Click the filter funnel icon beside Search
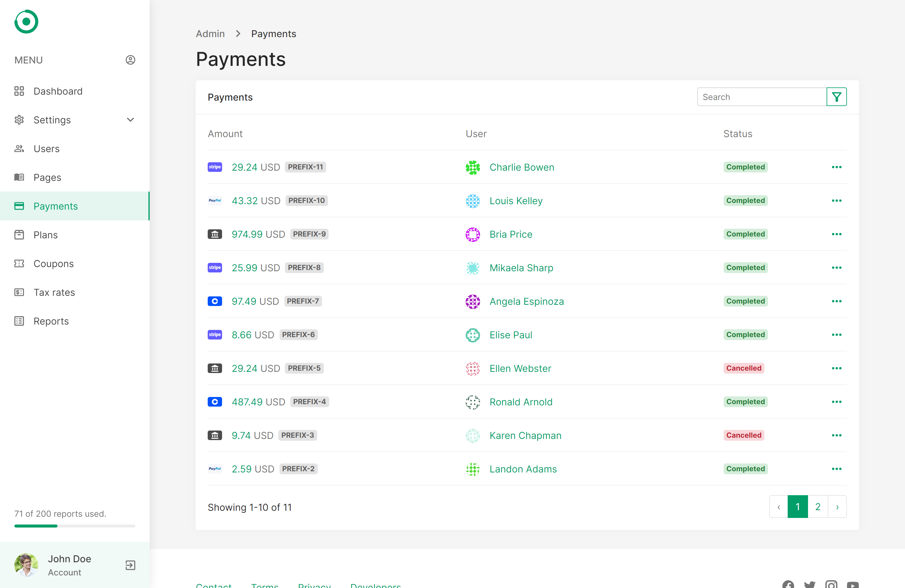Viewport: 905px width, 588px height. [x=836, y=97]
